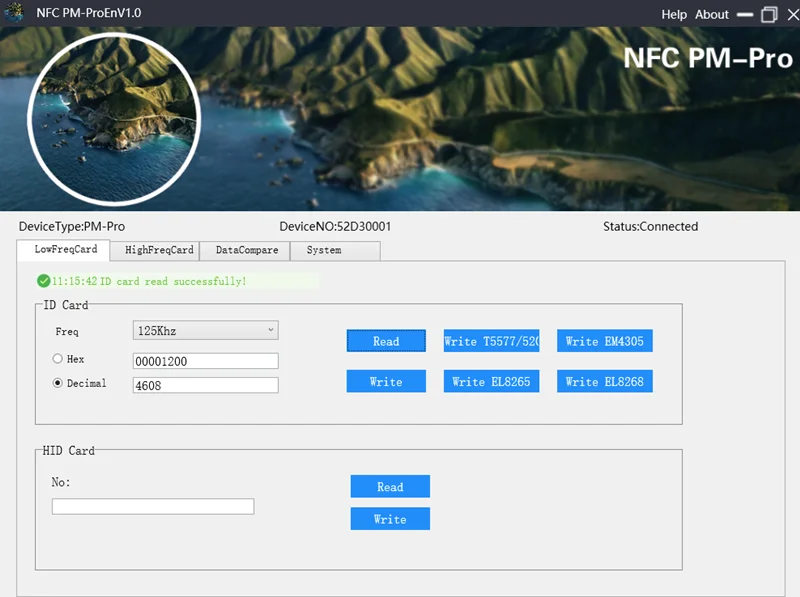Click the Write EL8268 button
800x597 pixels.
pos(605,381)
